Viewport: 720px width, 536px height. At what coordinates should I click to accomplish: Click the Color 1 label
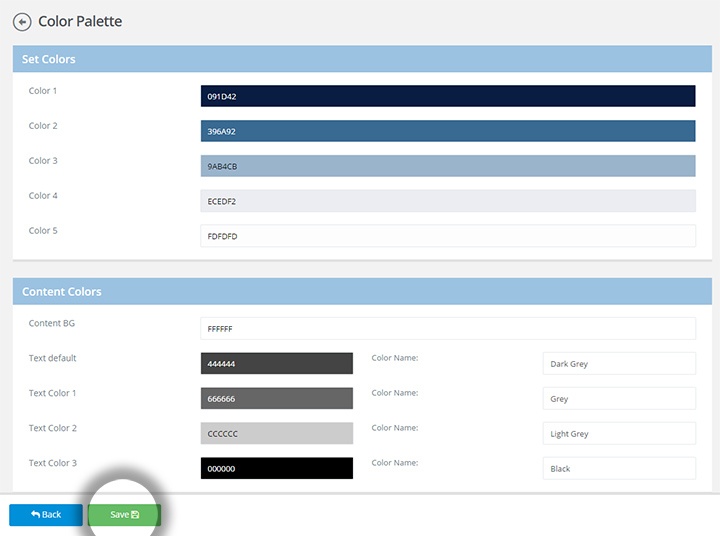[x=43, y=90]
